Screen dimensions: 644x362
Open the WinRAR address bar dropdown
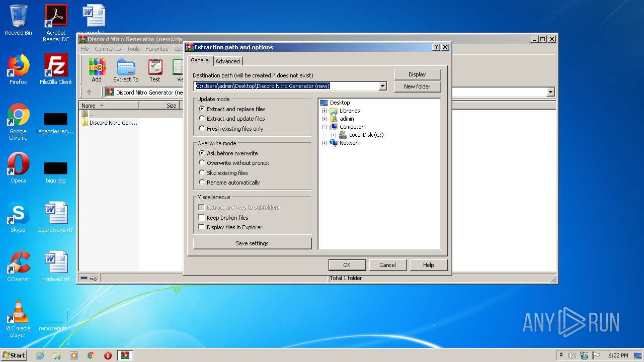tap(550, 92)
